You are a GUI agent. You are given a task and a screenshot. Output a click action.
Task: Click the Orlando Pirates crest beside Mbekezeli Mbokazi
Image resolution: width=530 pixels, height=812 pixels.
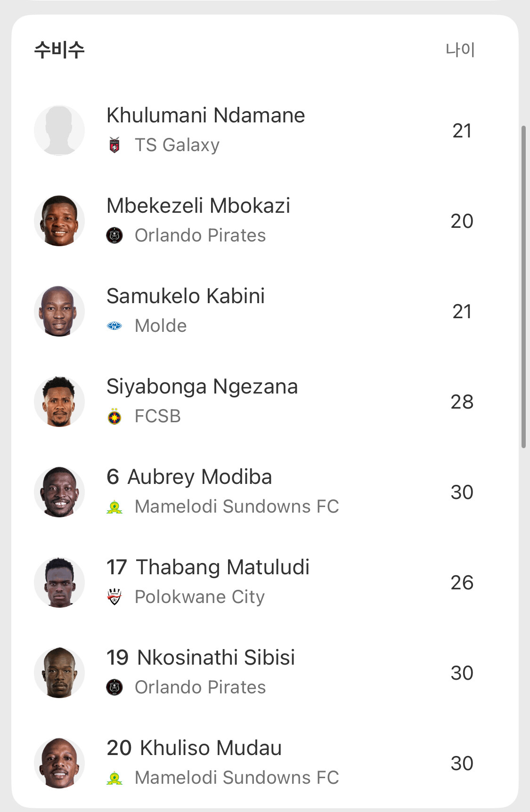[x=114, y=235]
